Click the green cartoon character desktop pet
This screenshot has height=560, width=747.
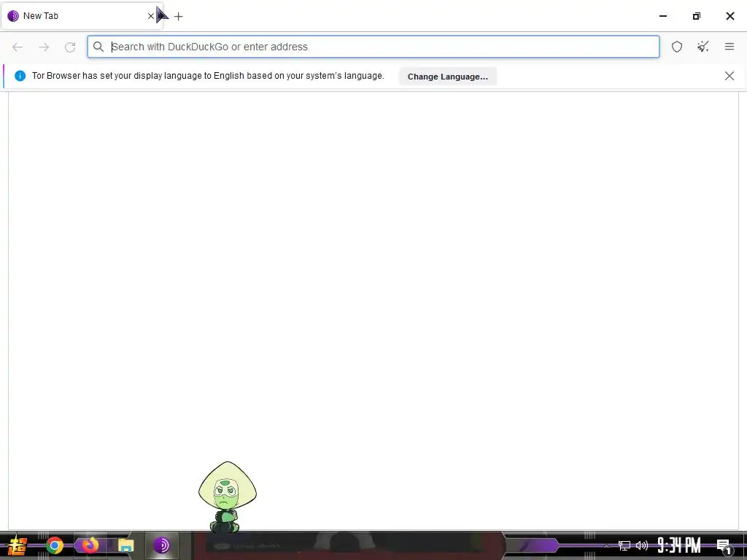coord(228,497)
